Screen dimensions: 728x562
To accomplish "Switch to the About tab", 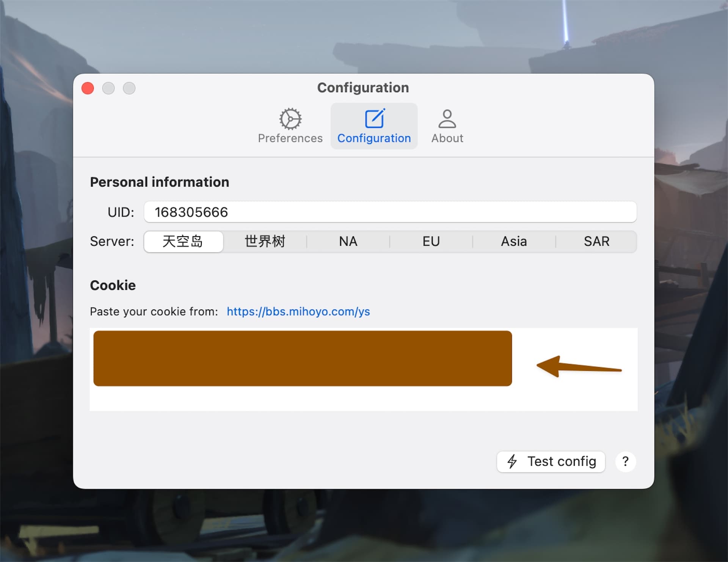I will tap(447, 126).
